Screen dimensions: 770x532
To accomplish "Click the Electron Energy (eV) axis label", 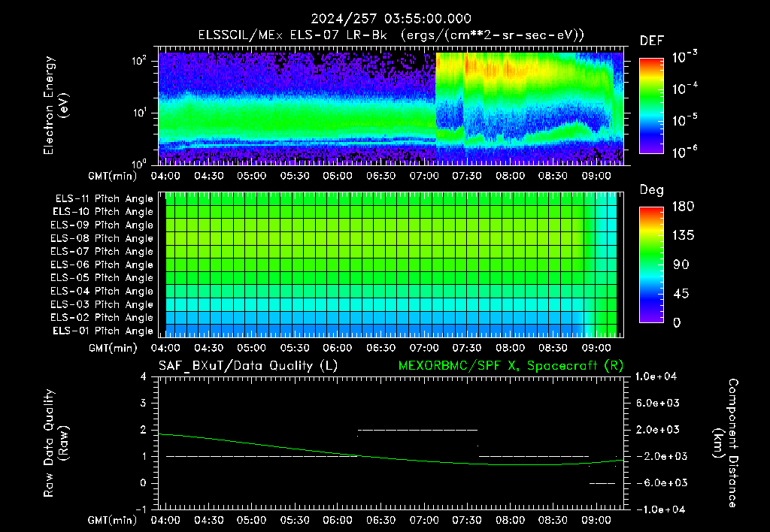I will [x=56, y=105].
